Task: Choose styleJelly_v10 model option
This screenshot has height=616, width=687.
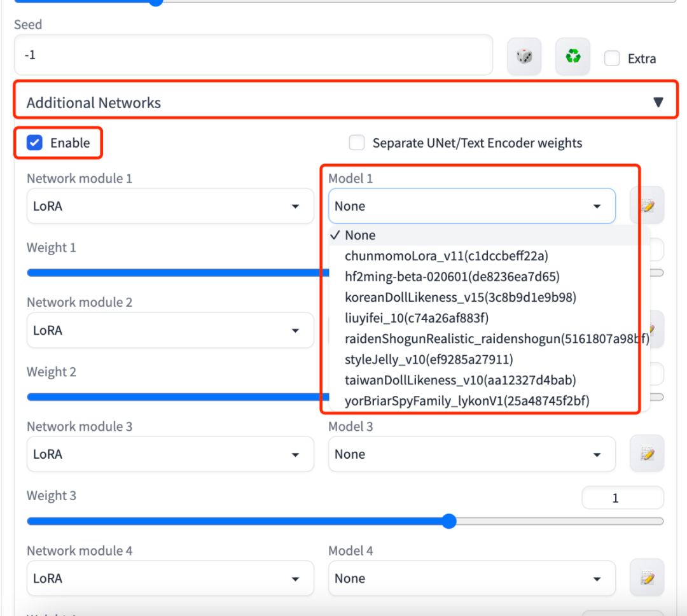Action: pos(489,360)
